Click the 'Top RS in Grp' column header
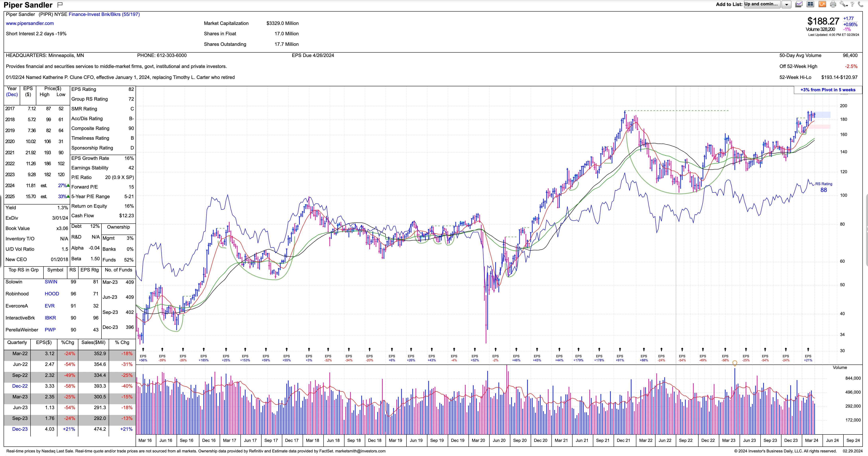 pyautogui.click(x=24, y=270)
